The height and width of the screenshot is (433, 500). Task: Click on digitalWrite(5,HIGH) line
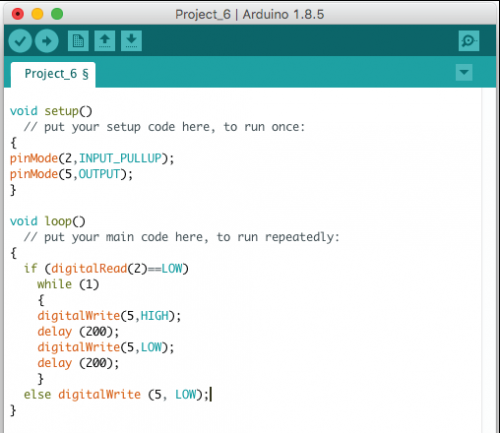click(x=109, y=316)
